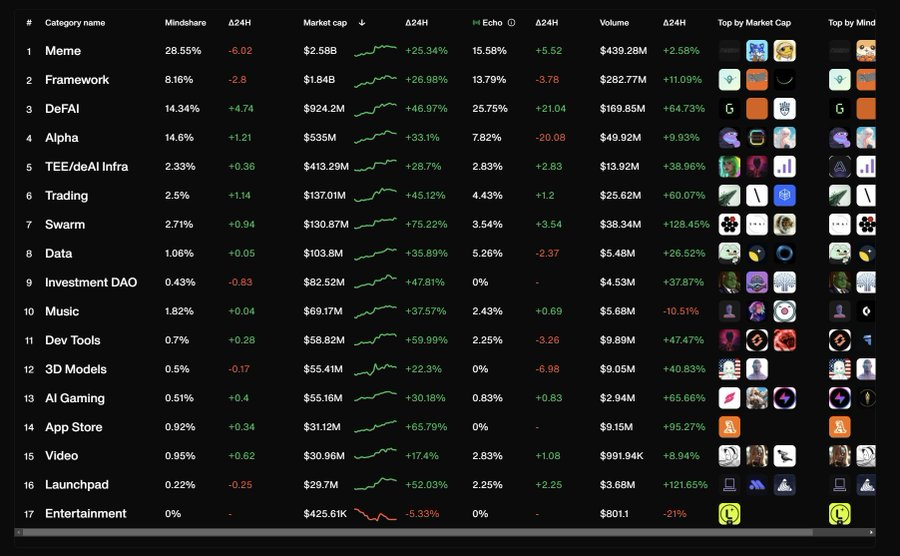Click the Swarm market cap sparkline chart
The image size is (900, 556).
click(x=375, y=224)
